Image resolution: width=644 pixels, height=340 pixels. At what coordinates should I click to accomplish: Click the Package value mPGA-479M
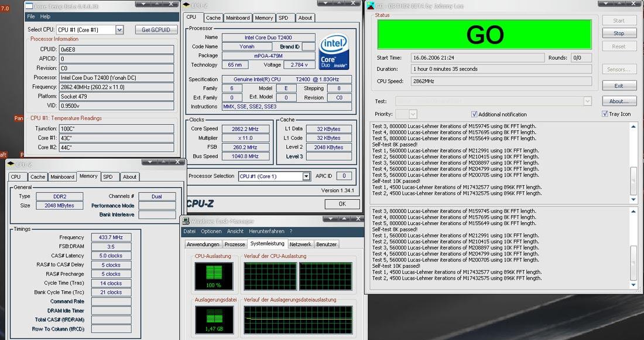[269, 56]
